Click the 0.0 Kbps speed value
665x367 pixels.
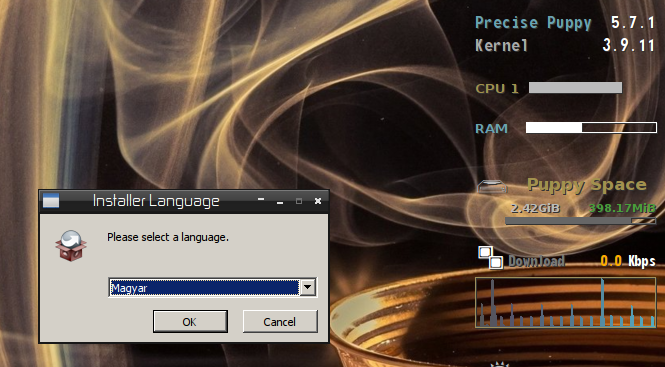(x=628, y=261)
